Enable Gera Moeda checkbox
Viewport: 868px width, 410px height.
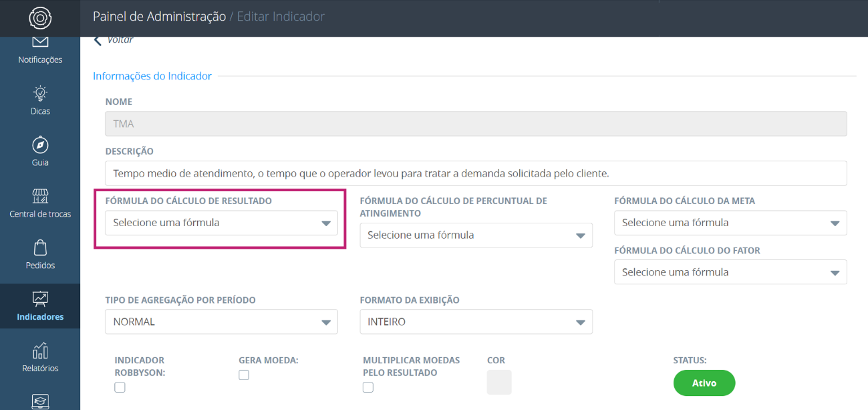point(244,375)
